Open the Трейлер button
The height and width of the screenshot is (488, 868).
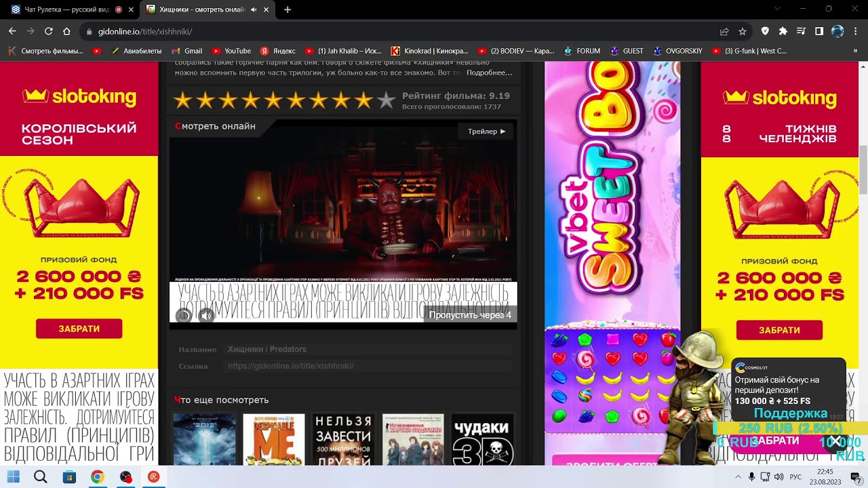[486, 131]
